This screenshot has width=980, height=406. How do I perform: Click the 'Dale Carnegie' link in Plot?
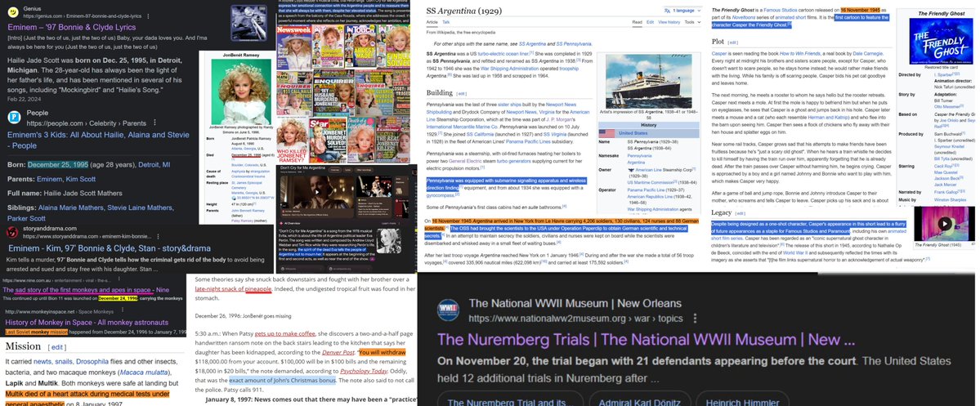pyautogui.click(x=867, y=54)
